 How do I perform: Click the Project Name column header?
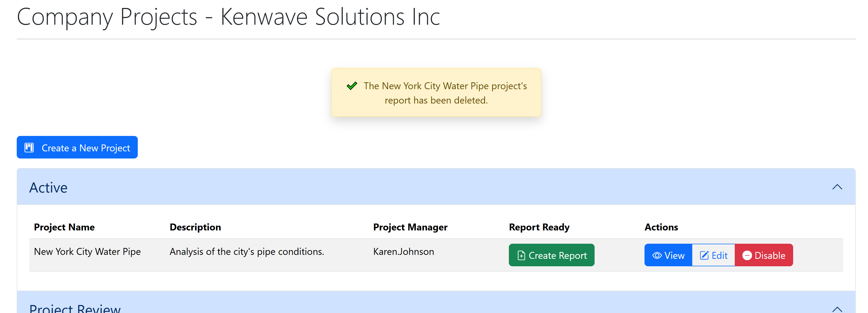click(x=64, y=227)
